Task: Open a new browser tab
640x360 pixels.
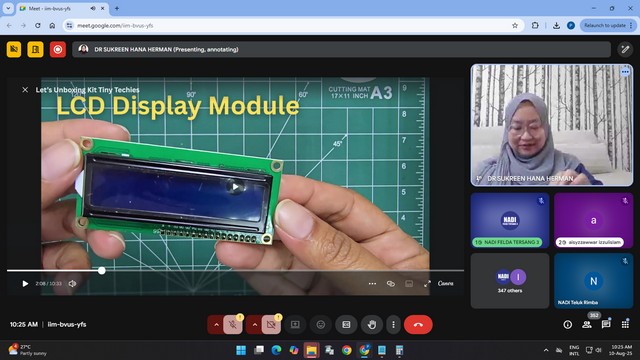Action: (117, 8)
